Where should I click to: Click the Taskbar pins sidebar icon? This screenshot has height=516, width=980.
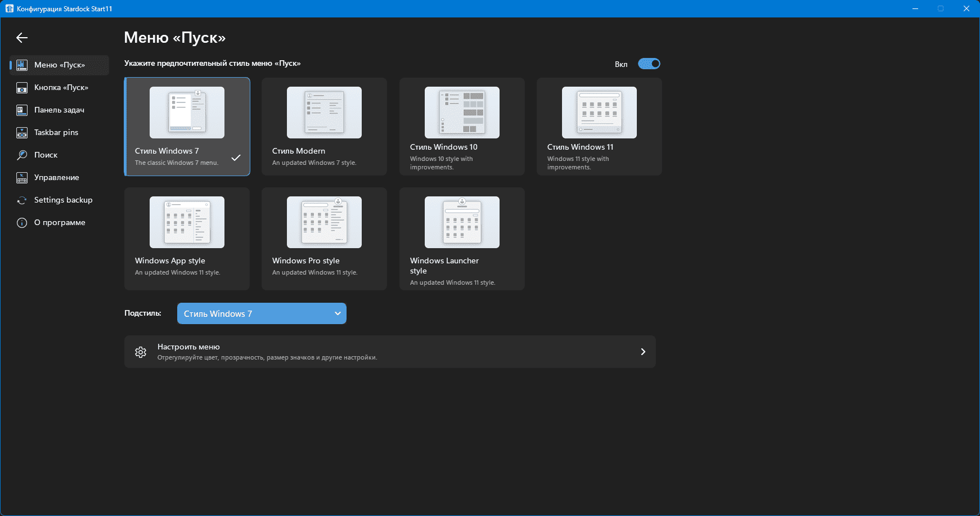pos(22,133)
